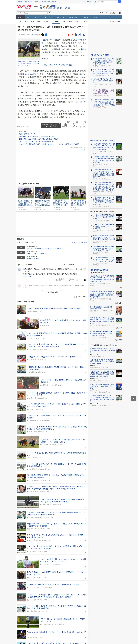Select the トップ tab in navigation
The width and height of the screenshot is (138, 644).
(x=20, y=17)
